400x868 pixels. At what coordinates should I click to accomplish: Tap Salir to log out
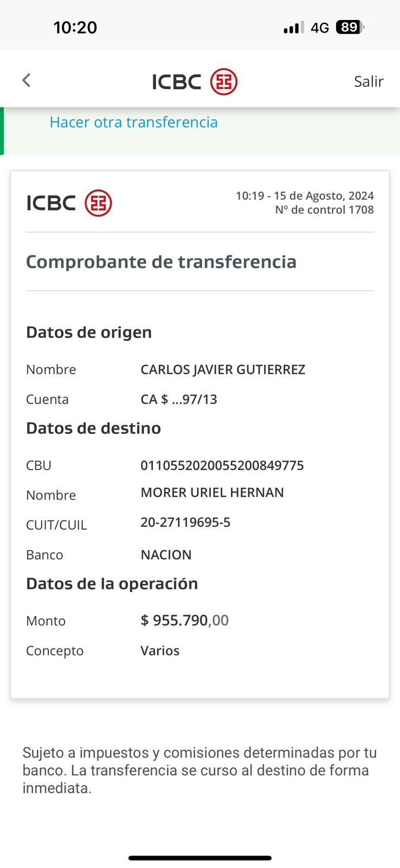click(369, 81)
